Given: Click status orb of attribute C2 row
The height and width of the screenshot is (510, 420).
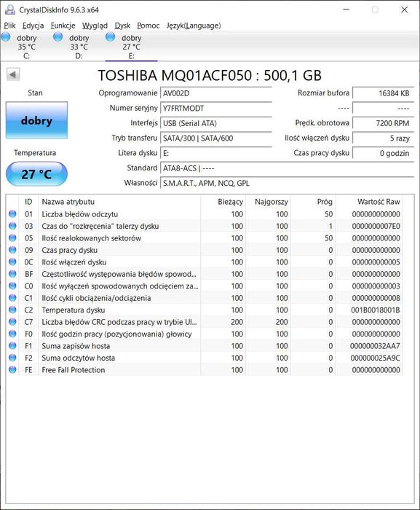Looking at the screenshot, I should coord(12,310).
